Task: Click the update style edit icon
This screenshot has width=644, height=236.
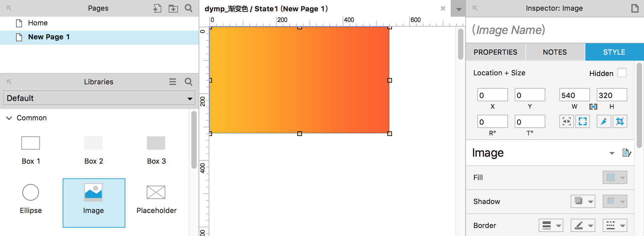Action: (627, 153)
